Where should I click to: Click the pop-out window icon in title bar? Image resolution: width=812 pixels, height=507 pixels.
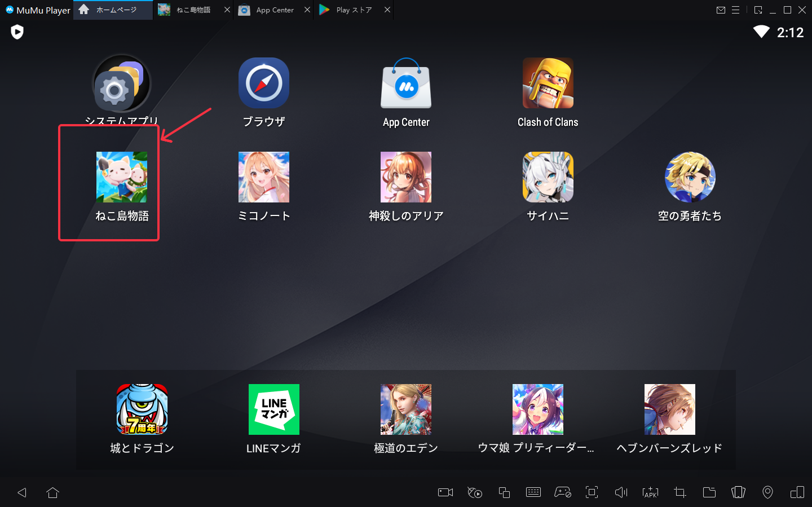coord(758,10)
